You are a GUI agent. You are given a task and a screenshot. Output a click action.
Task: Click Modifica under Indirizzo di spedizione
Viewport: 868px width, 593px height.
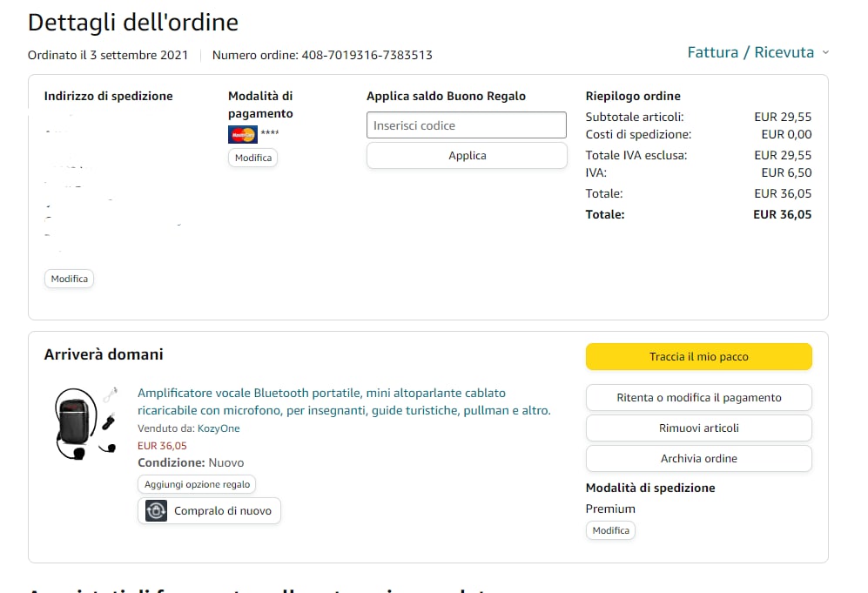click(69, 279)
